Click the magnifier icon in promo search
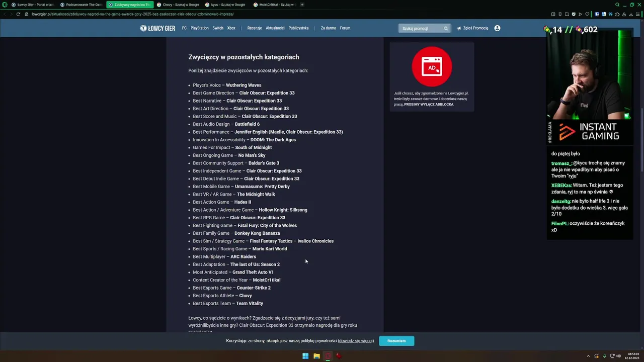Image resolution: width=644 pixels, height=362 pixels. [x=446, y=28]
